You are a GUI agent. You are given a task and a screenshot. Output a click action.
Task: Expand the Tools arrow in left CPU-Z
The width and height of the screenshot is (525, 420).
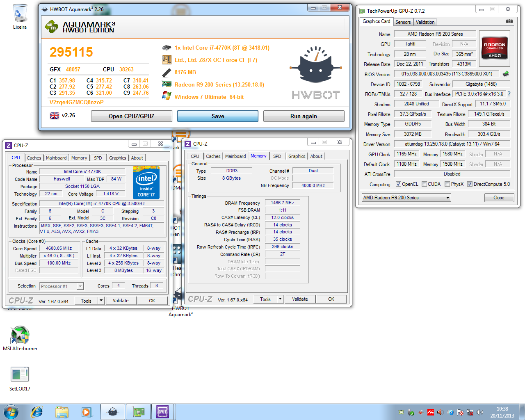101,301
